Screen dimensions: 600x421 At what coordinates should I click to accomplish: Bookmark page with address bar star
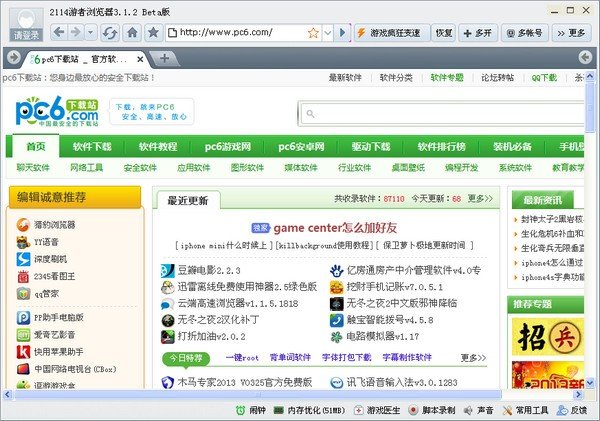[313, 33]
